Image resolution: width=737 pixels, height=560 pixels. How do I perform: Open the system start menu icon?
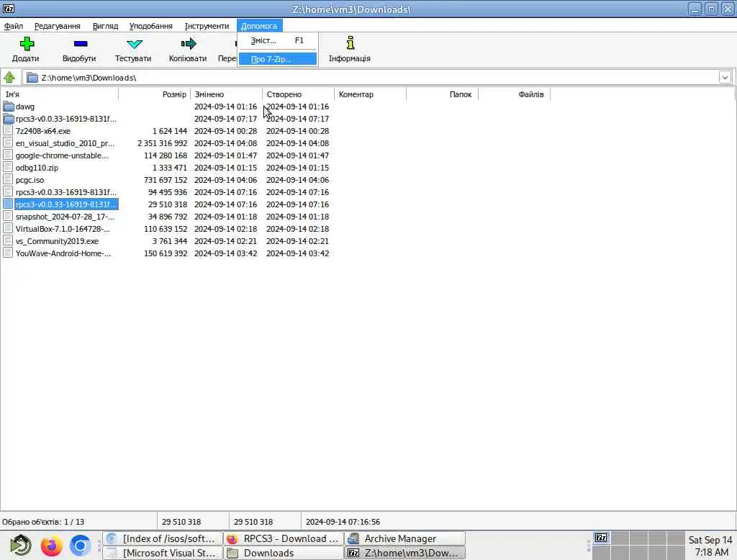pos(21,546)
